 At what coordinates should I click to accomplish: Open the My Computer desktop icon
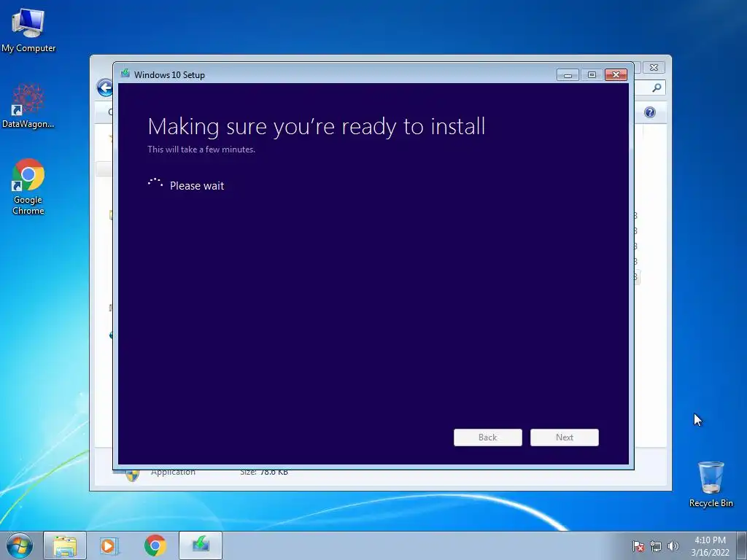[x=28, y=29]
